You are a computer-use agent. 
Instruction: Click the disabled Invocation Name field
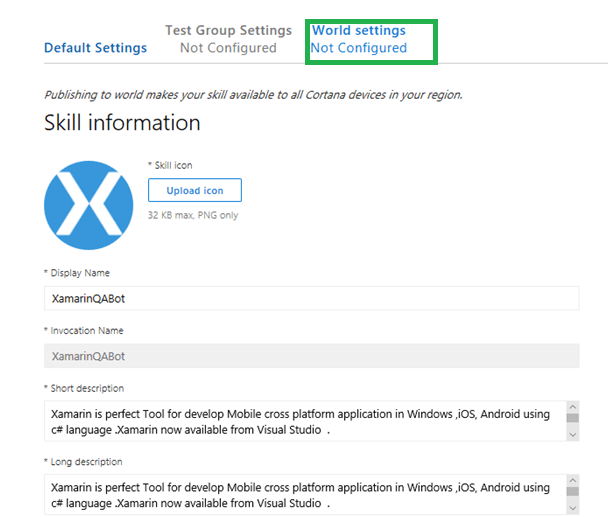click(x=311, y=356)
